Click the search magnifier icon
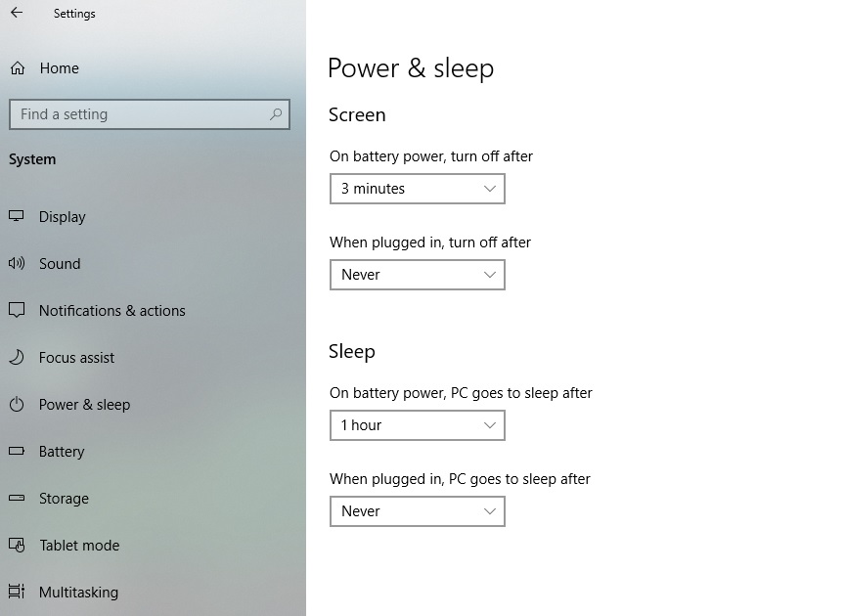 point(276,114)
